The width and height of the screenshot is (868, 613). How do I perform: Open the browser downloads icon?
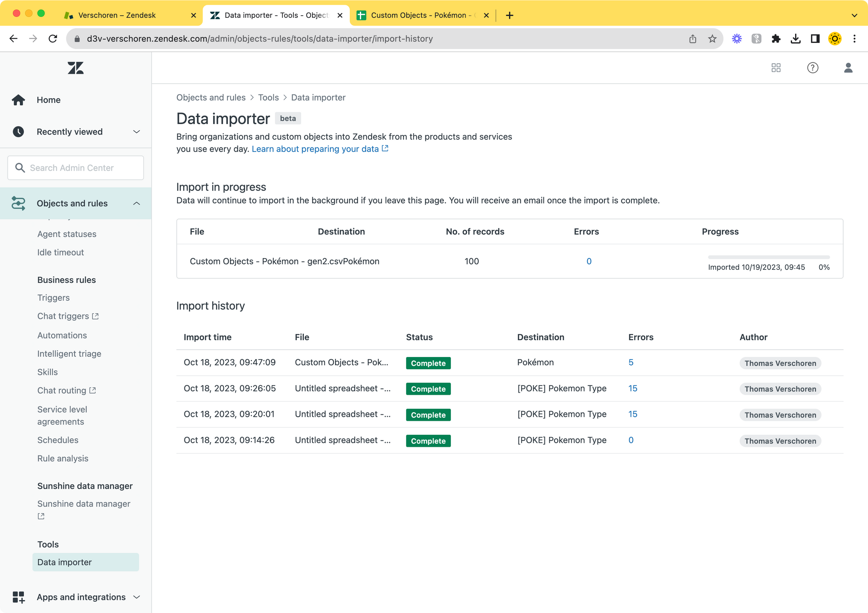click(796, 39)
